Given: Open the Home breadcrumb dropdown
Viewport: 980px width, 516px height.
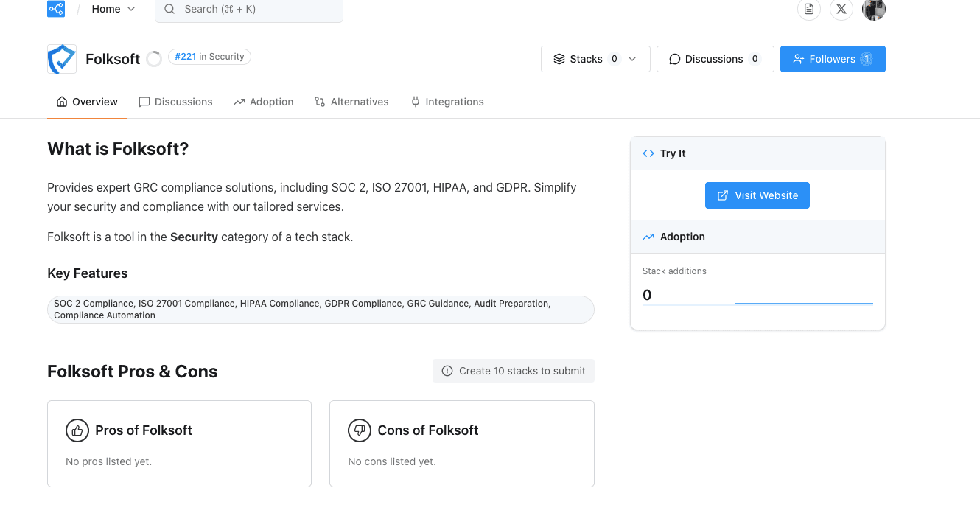Looking at the screenshot, I should click(x=113, y=9).
